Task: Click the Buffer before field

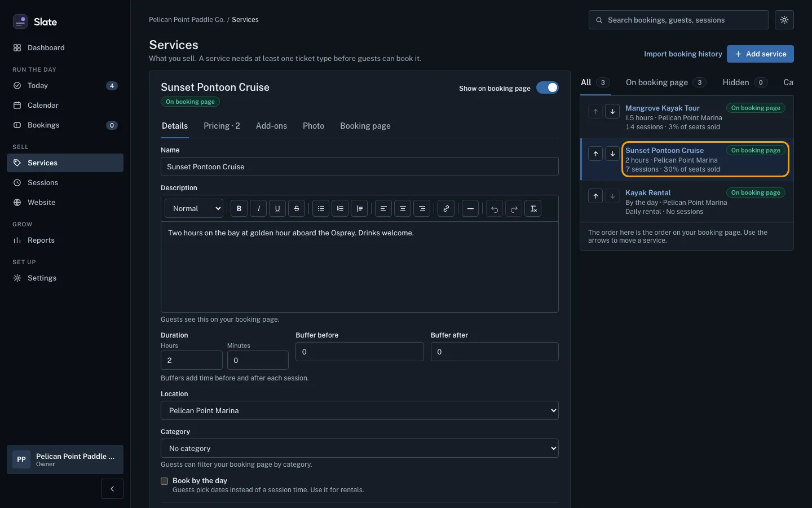Action: pyautogui.click(x=360, y=352)
